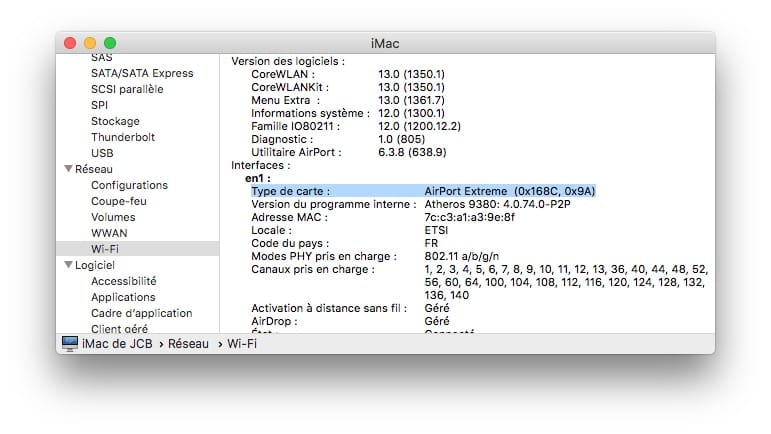Select the Réseau category label
771x434 pixels.
click(x=93, y=169)
